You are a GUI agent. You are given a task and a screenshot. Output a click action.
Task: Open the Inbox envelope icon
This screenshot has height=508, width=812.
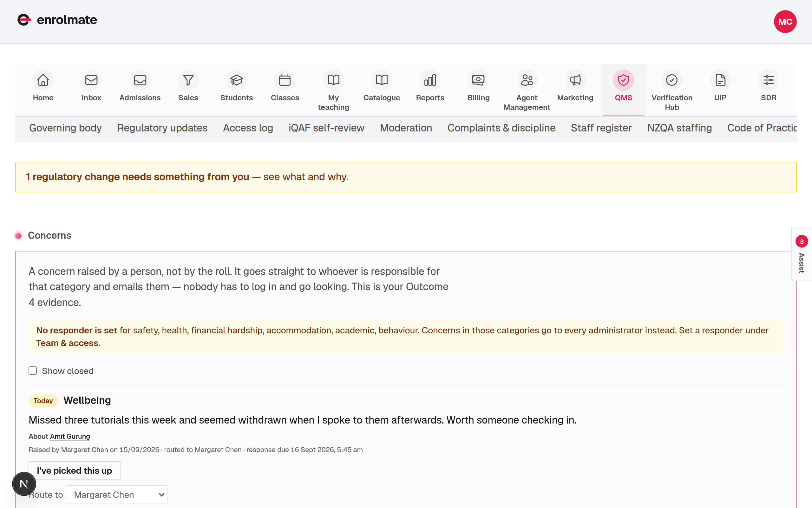coord(91,80)
